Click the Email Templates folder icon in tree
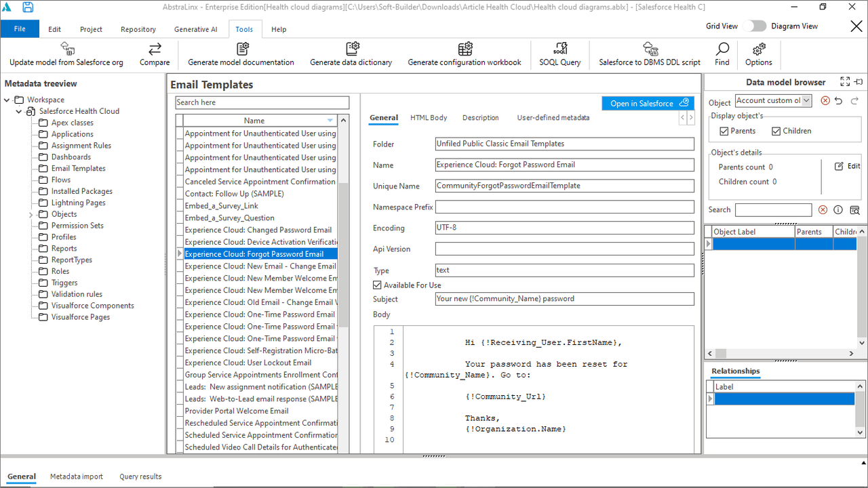 43,168
